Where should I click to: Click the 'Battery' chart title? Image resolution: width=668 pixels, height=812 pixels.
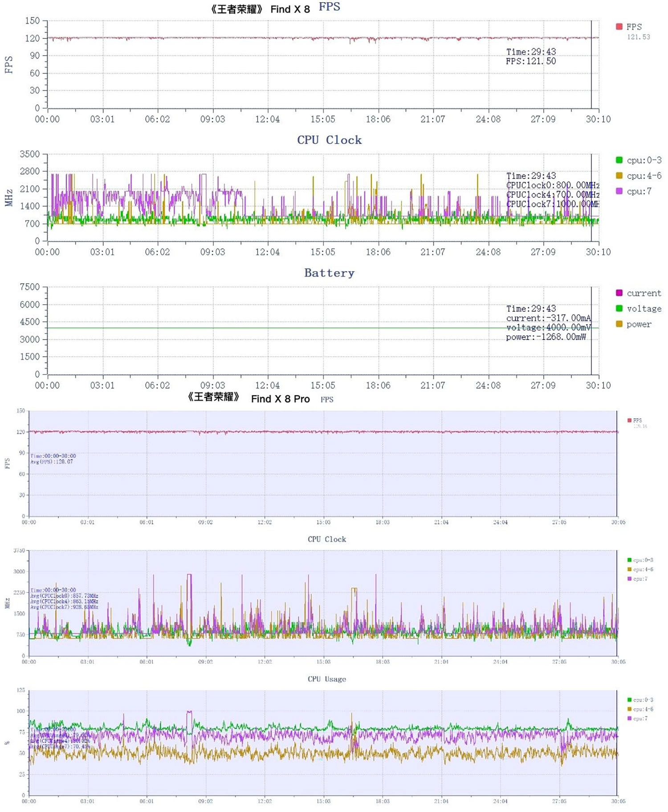coord(330,273)
